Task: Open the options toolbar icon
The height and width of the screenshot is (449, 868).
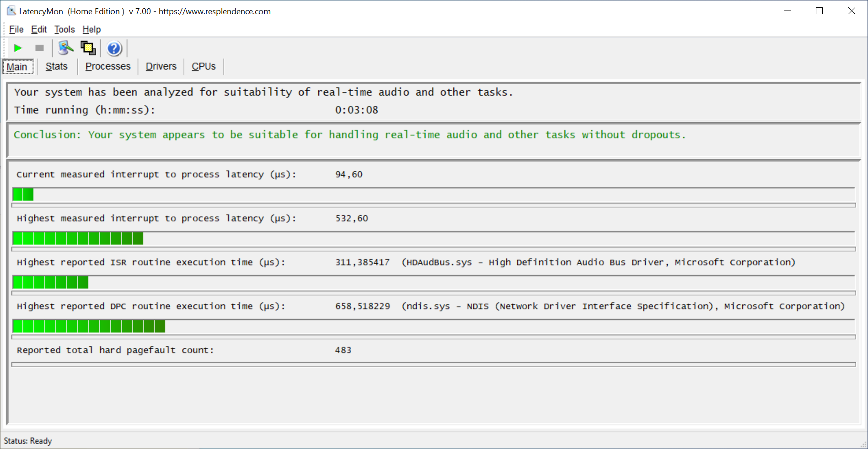Action: point(65,48)
